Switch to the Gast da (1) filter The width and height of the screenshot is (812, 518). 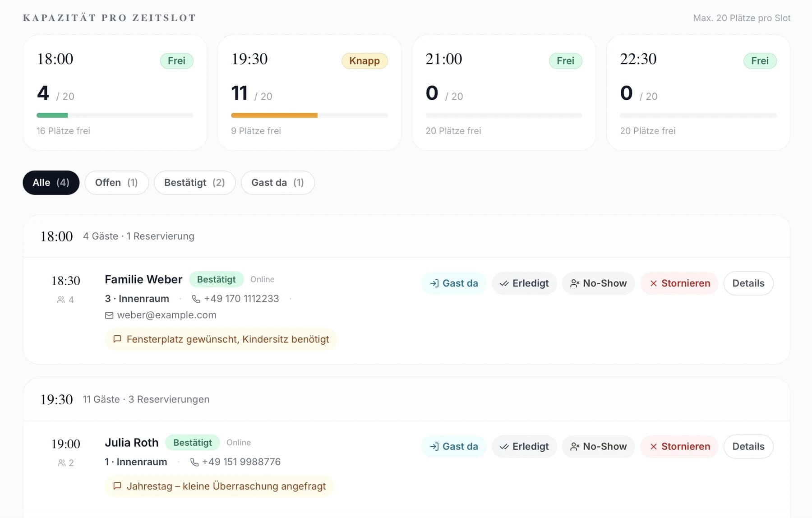pos(277,183)
